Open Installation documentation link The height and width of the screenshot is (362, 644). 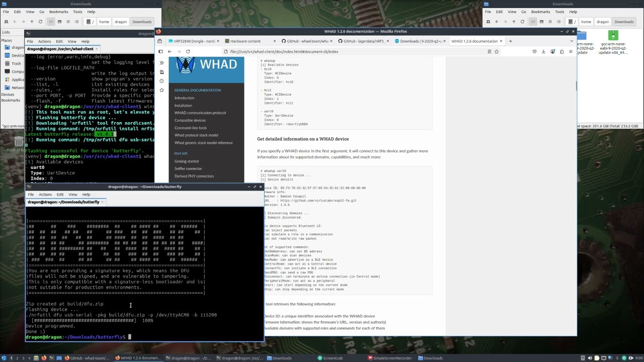tap(183, 106)
